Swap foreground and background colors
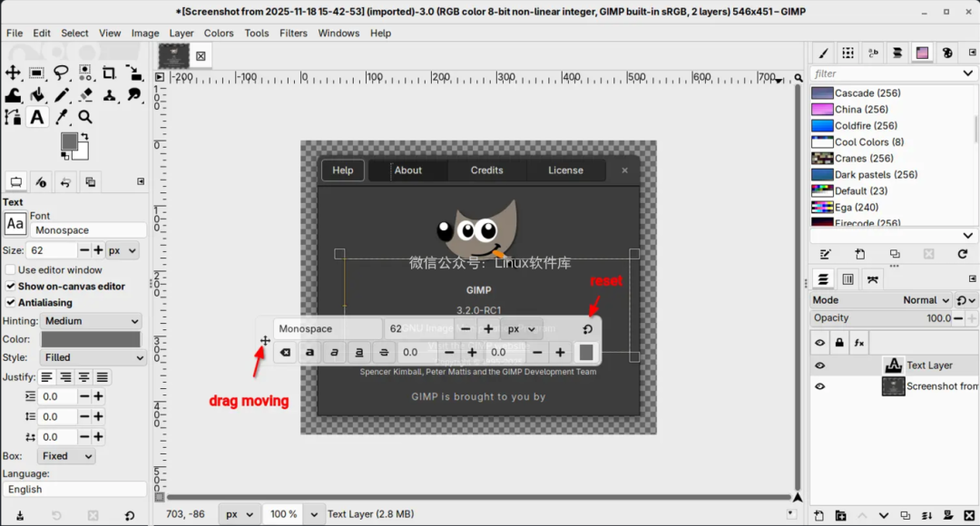Image resolution: width=980 pixels, height=526 pixels. [x=84, y=136]
